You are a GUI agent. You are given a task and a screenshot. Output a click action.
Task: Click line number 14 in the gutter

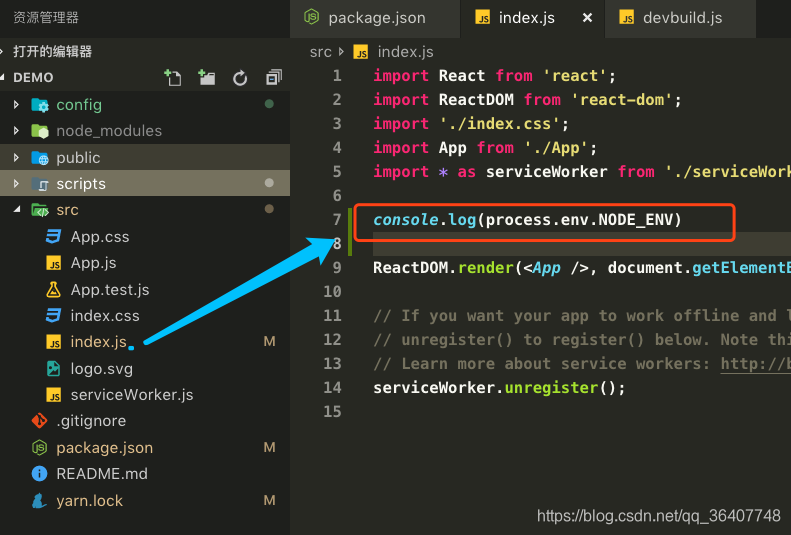332,387
